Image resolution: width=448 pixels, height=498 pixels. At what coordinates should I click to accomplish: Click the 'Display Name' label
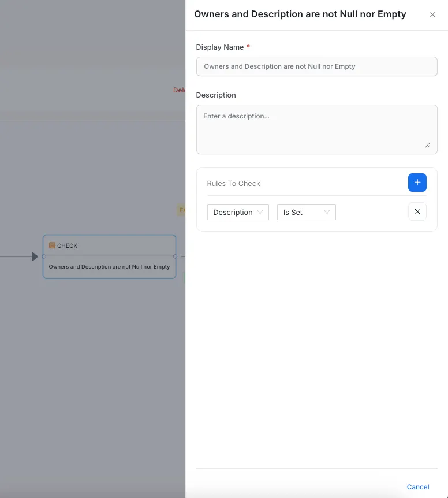click(x=220, y=47)
